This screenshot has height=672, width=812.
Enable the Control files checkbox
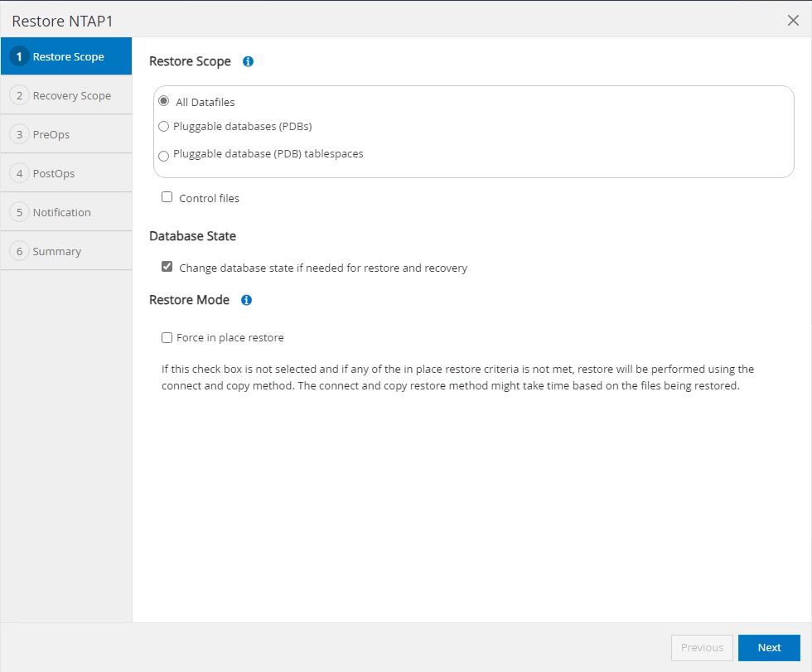167,197
